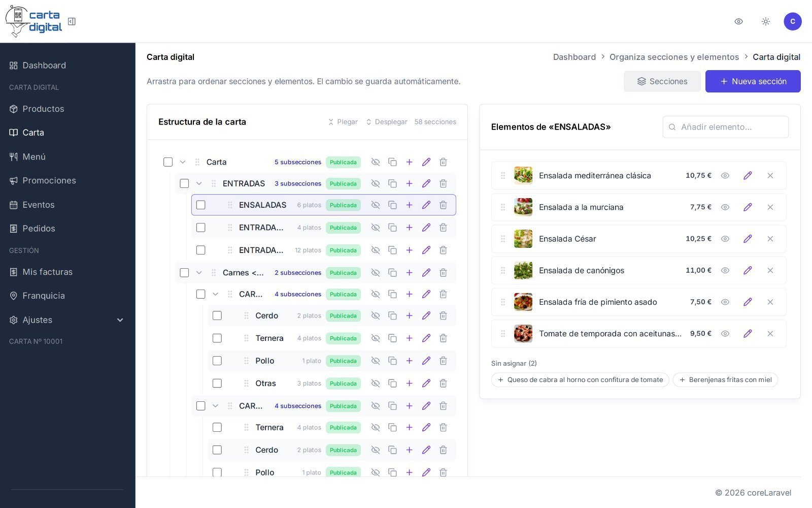
Task: Collapse the Carta root node
Action: pos(183,162)
